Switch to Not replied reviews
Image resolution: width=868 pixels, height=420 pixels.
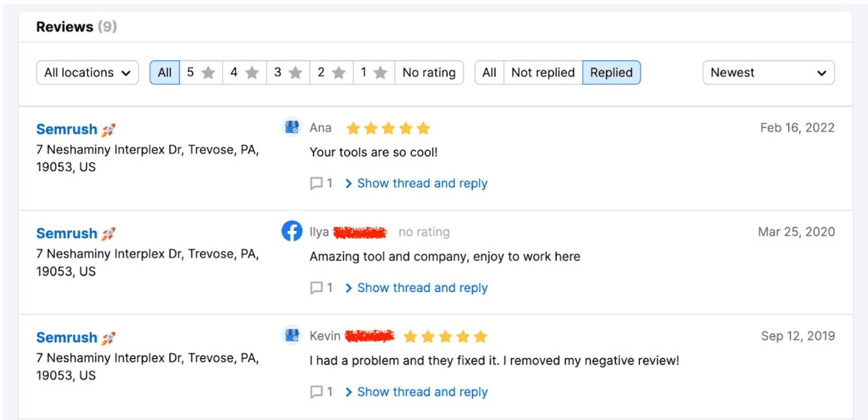(543, 73)
